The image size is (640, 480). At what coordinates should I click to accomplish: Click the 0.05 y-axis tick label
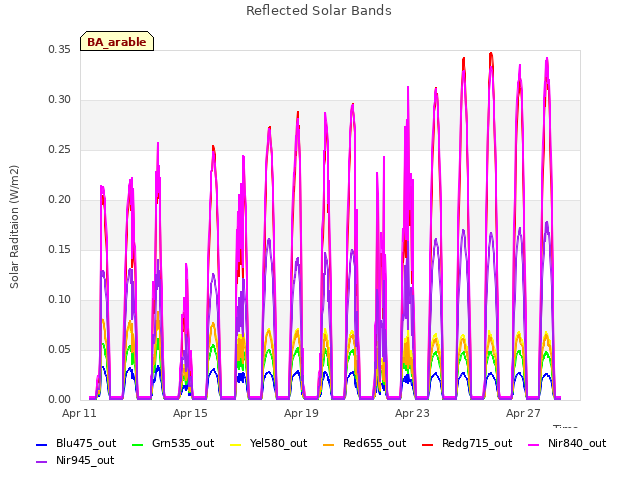(x=60, y=349)
